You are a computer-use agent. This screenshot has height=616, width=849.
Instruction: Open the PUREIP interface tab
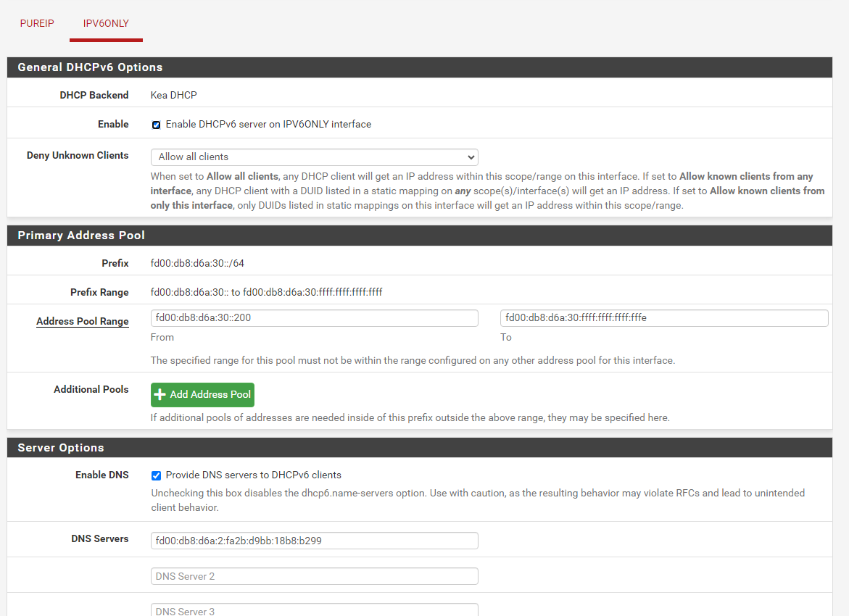click(x=37, y=23)
